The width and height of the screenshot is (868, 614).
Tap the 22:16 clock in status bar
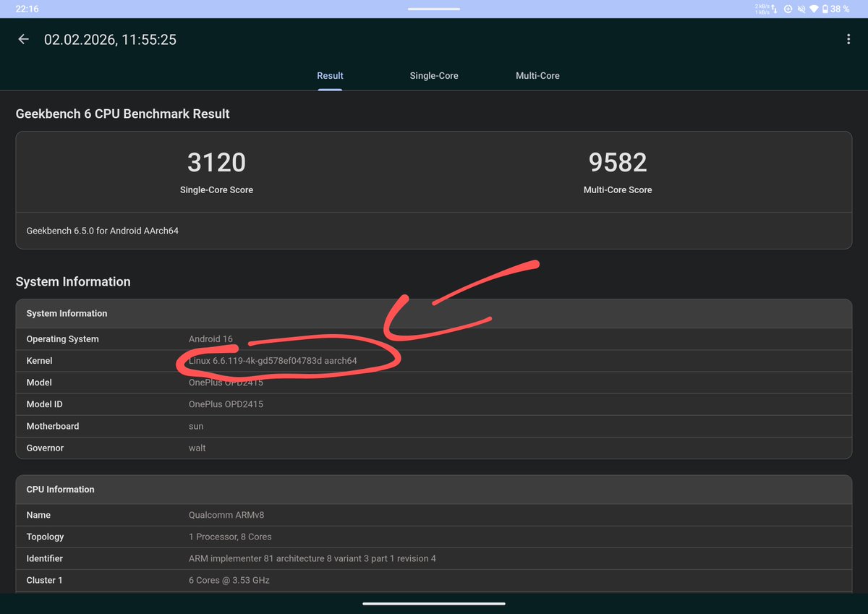(27, 9)
